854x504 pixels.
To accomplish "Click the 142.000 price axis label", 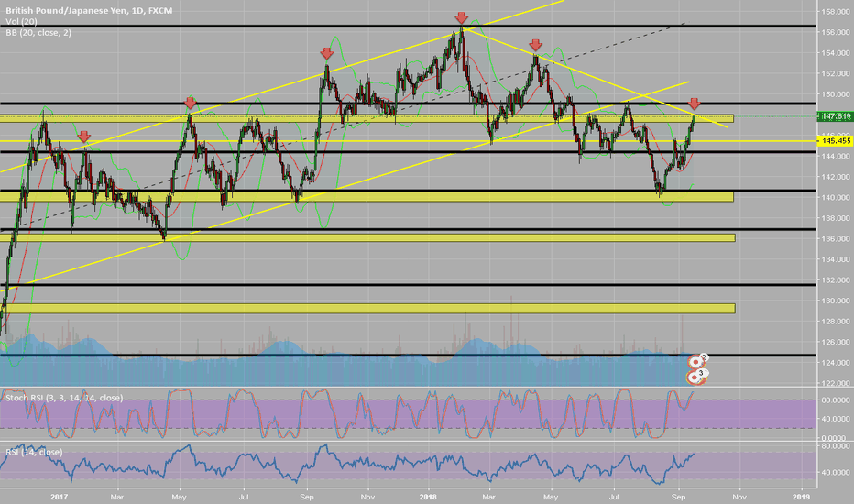I will (x=836, y=177).
